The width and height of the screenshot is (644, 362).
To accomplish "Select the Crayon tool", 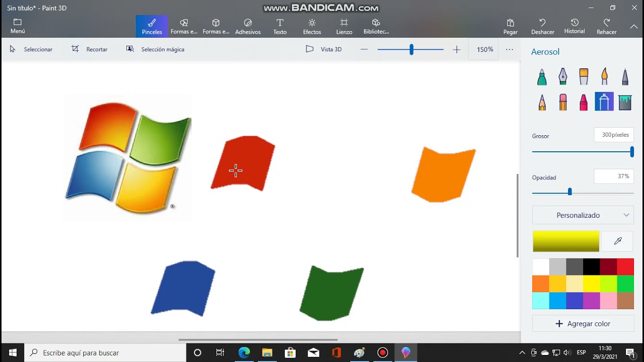I will 584,102.
